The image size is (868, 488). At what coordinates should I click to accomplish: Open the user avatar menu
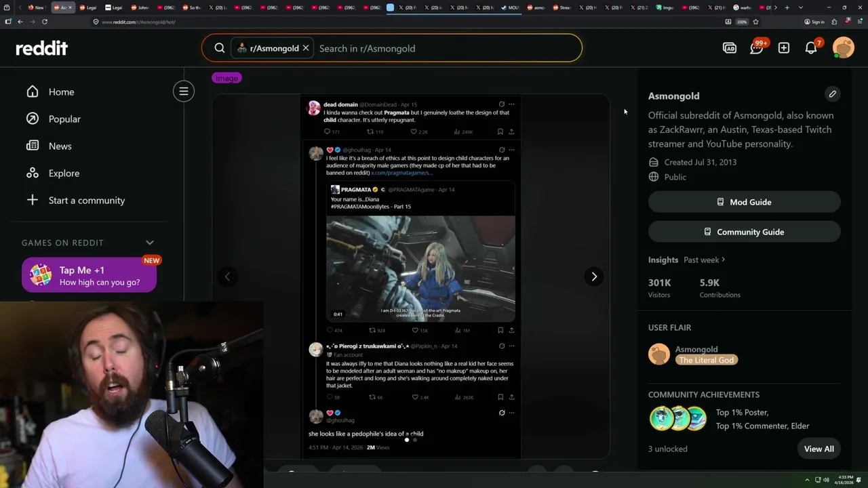pyautogui.click(x=844, y=48)
